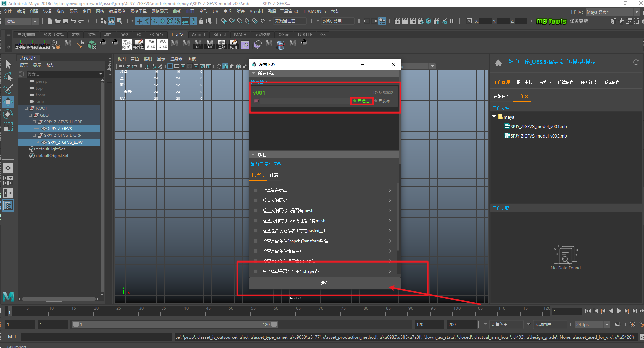This screenshot has height=348, width=644.
Task: Click the Select arrow tool
Action: (x=8, y=65)
